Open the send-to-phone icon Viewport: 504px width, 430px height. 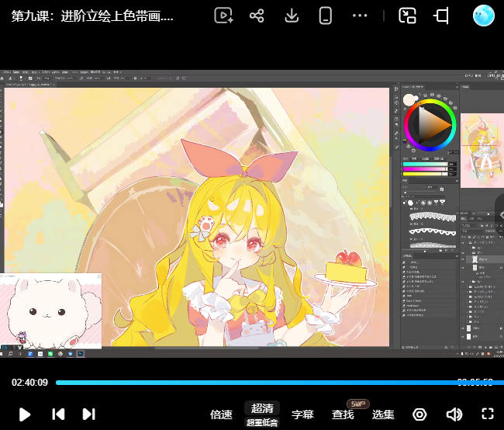pos(326,16)
